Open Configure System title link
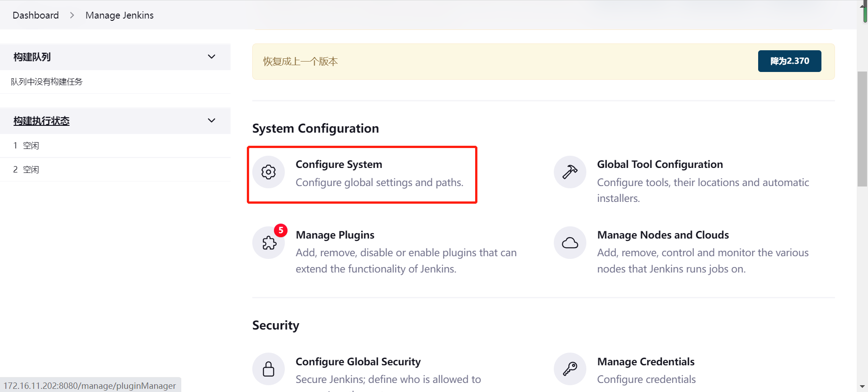Screen dimensions: 868x392 tap(339, 164)
